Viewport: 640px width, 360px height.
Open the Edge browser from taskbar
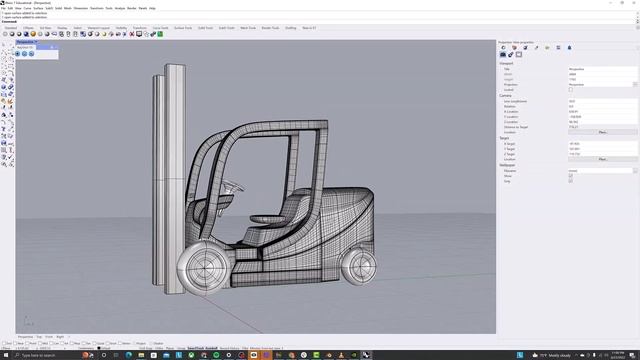129,356
